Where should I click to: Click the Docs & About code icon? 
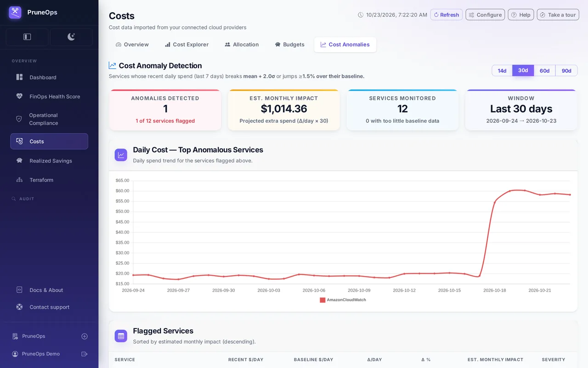pos(19,290)
